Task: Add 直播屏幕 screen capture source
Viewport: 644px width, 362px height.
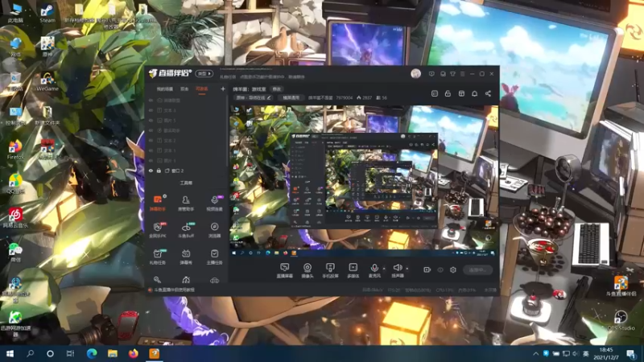Action: click(x=284, y=270)
